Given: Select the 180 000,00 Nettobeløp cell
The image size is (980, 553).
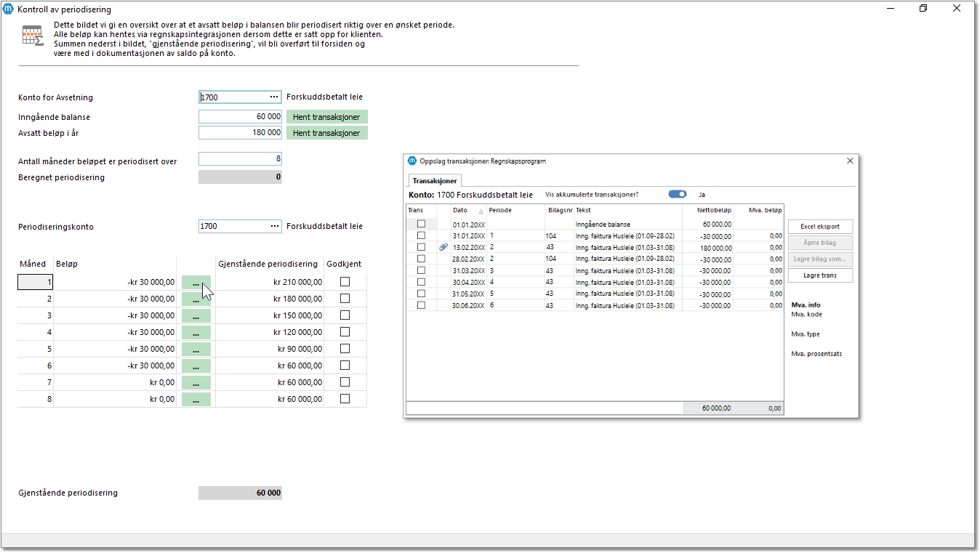Looking at the screenshot, I should point(708,248).
